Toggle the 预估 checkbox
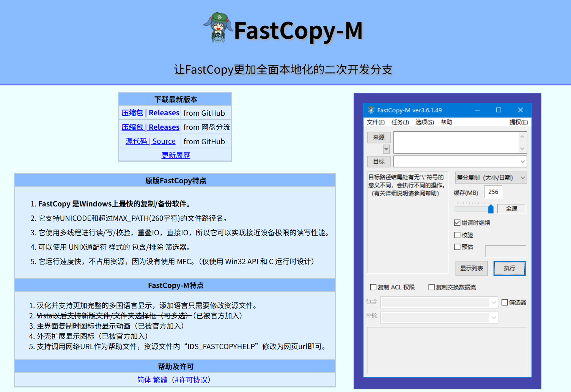The height and width of the screenshot is (392, 571). [x=457, y=247]
